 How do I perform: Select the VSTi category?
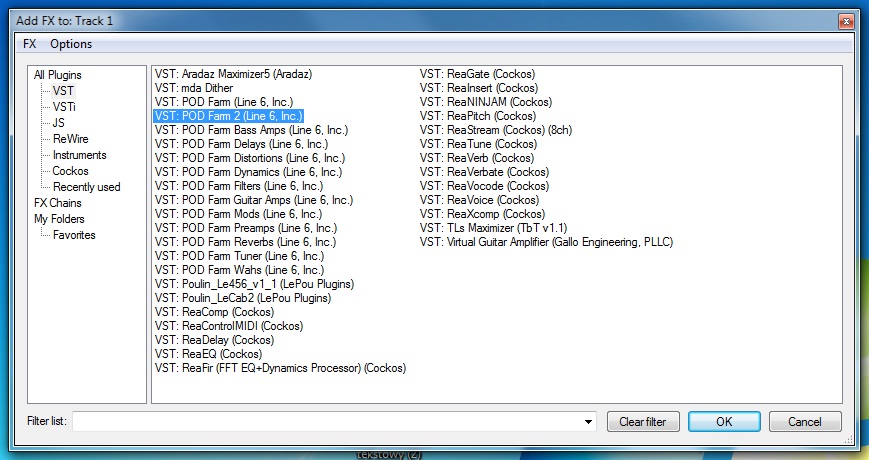(x=64, y=107)
